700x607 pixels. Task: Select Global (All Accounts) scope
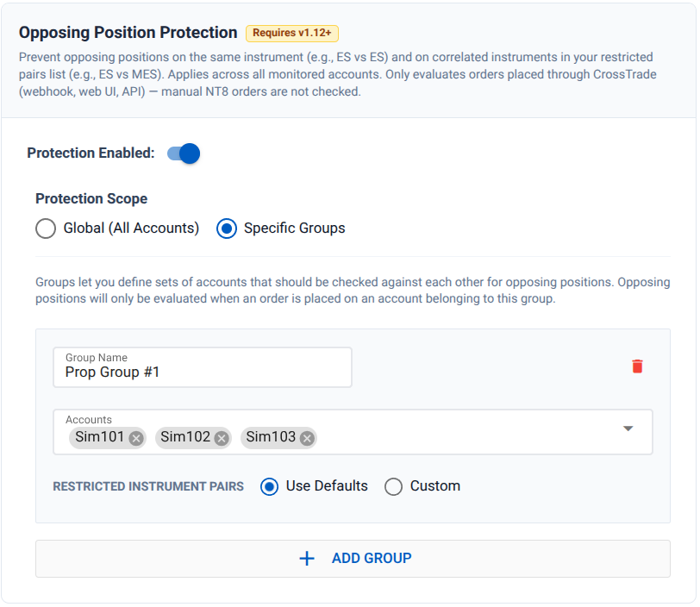pyautogui.click(x=46, y=228)
